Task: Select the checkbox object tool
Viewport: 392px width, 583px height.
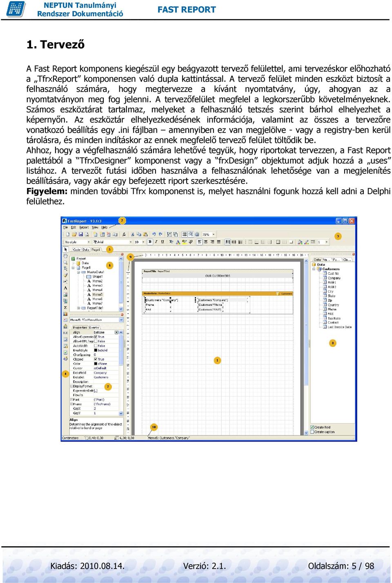Action: [x=65, y=352]
